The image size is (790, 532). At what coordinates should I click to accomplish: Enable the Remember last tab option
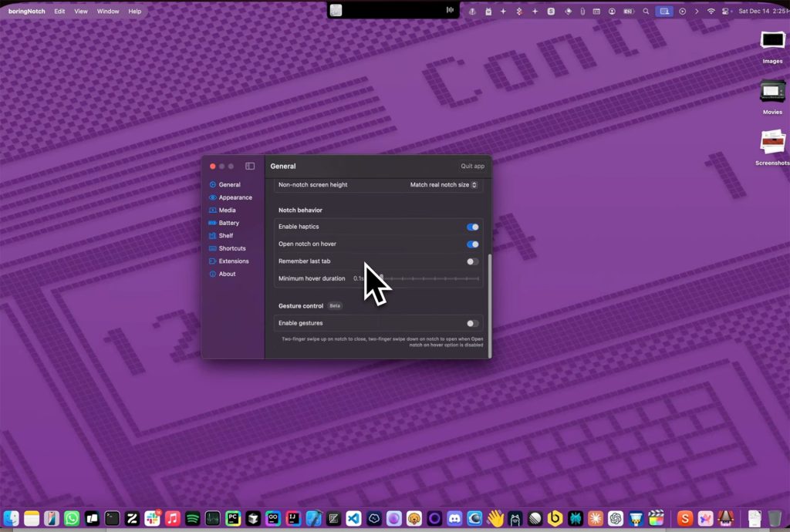[472, 261]
